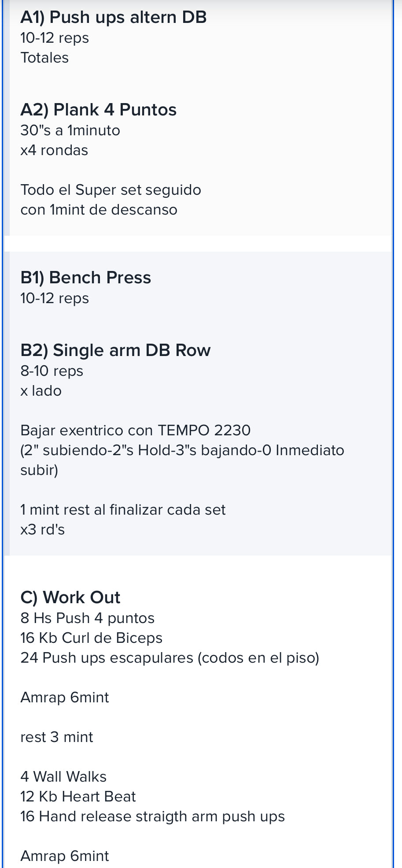Tap the 30"s a 1minuto duration text
This screenshot has height=868, width=402.
coord(70,130)
